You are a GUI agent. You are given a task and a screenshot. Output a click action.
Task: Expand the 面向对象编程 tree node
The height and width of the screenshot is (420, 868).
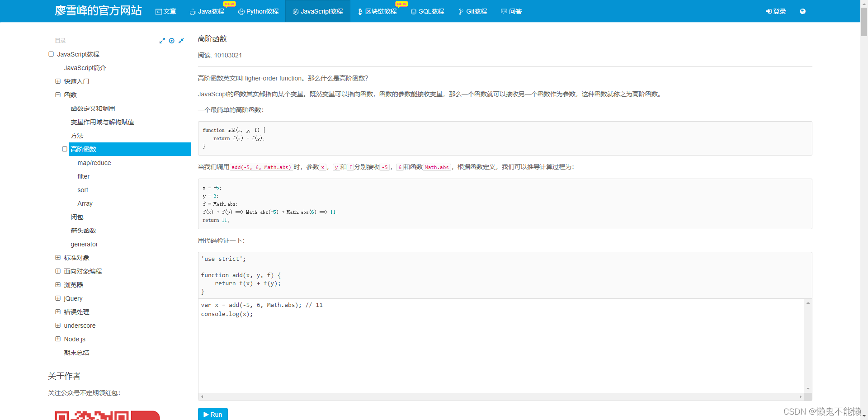(x=58, y=271)
